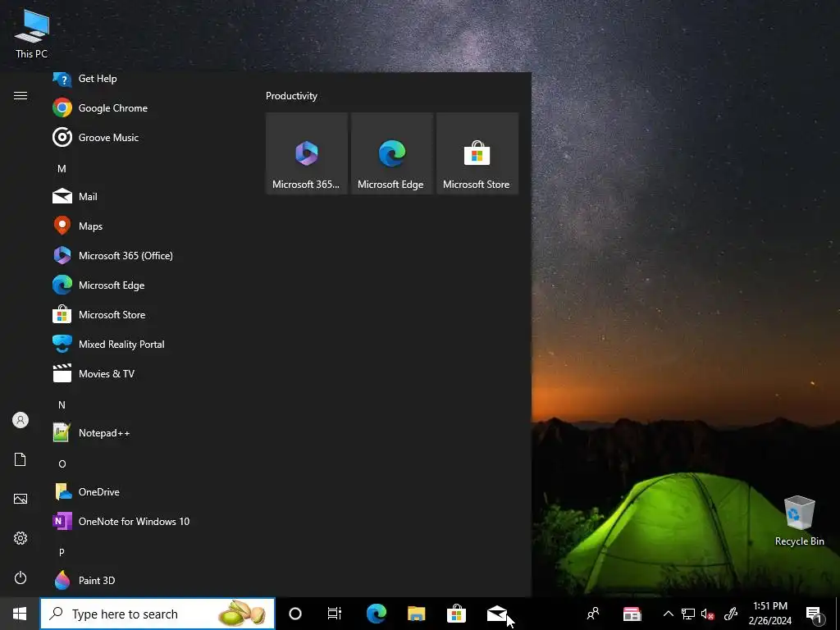
Task: Select the Recycle Bin desktop icon
Action: point(799,521)
